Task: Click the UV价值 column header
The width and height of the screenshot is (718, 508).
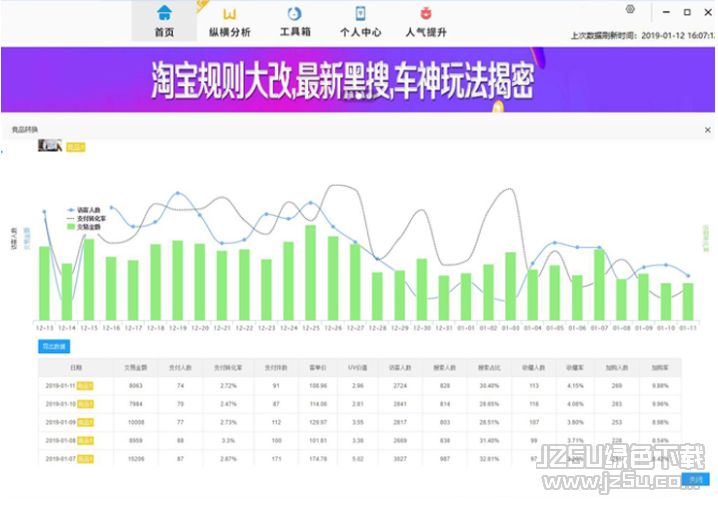Action: click(358, 368)
